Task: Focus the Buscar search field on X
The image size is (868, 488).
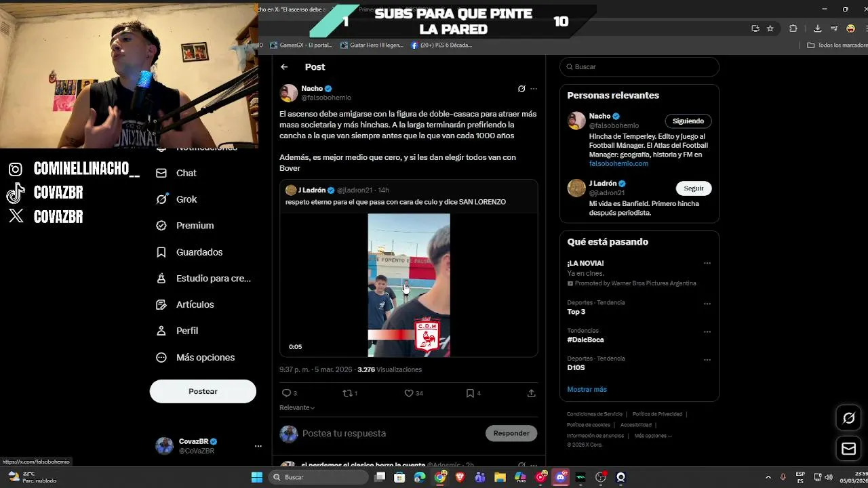Action: click(x=639, y=66)
